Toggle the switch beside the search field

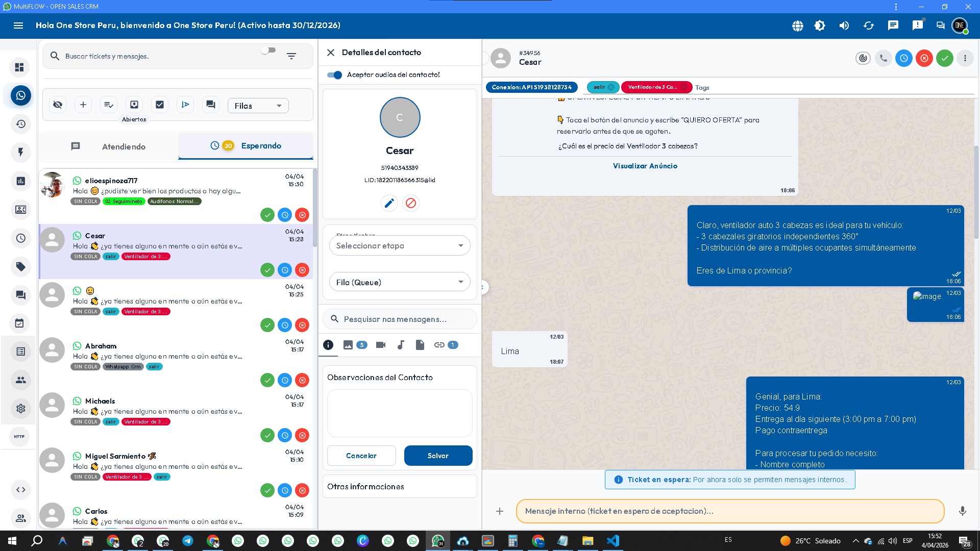pos(268,51)
